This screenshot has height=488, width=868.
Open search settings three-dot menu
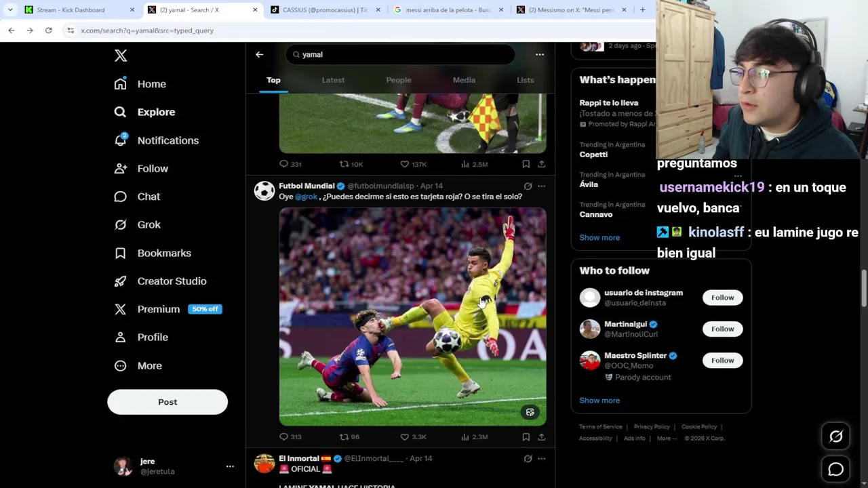(x=540, y=54)
